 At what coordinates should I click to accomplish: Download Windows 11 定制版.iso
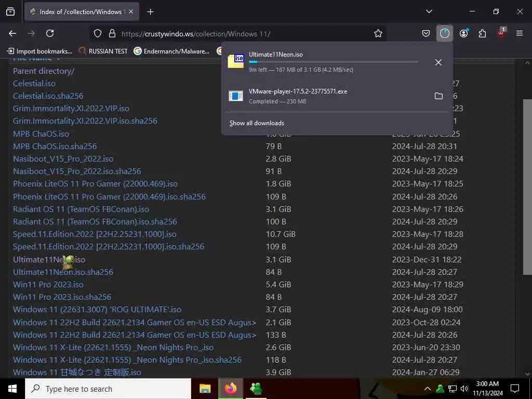[77, 373]
